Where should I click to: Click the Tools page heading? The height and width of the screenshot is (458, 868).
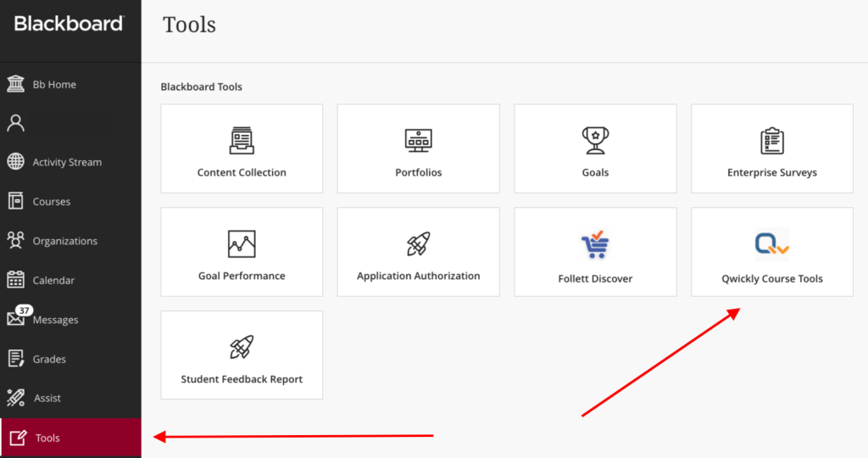pos(189,25)
